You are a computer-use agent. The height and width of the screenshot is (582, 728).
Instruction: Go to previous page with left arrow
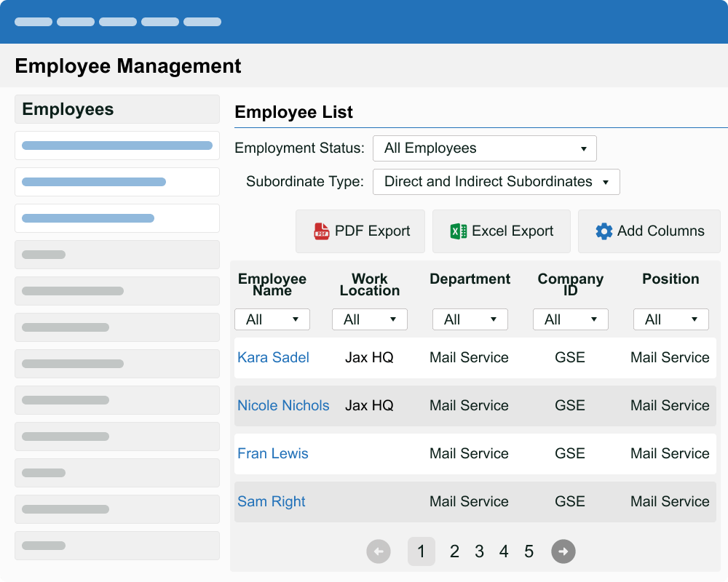click(x=378, y=551)
